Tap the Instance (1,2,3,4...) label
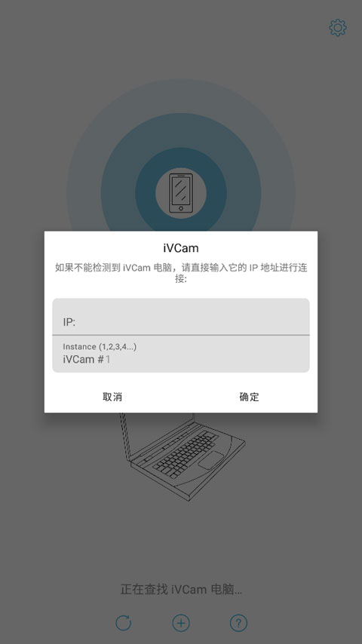 pos(100,347)
